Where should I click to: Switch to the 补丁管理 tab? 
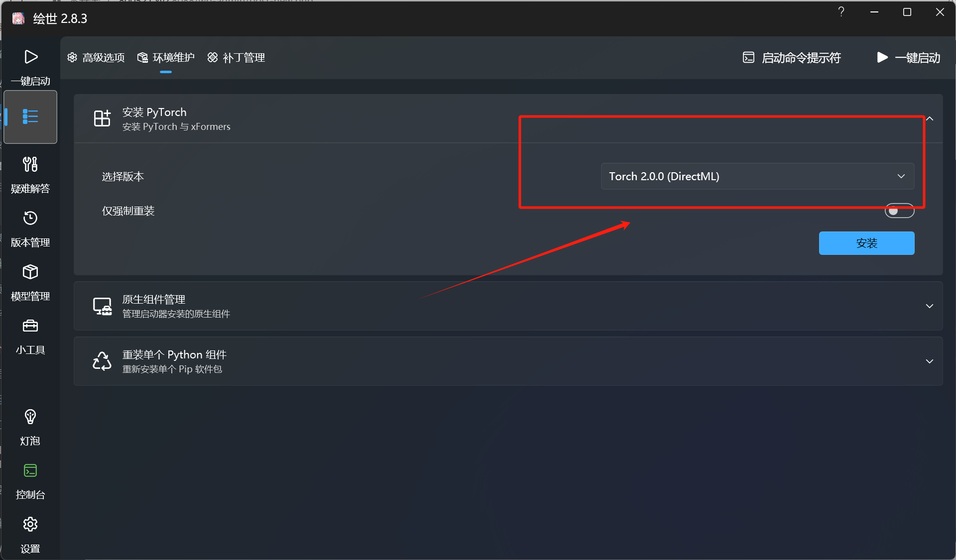click(237, 58)
